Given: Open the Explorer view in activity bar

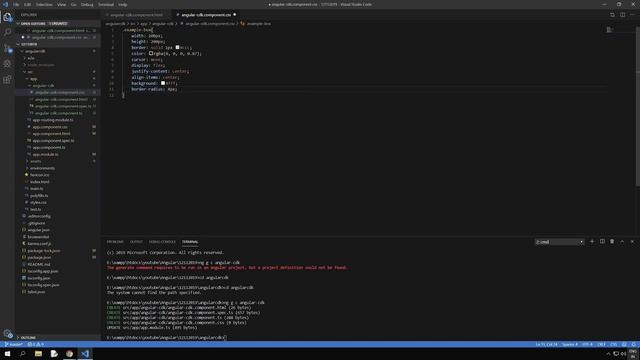Looking at the screenshot, I should (7, 17).
